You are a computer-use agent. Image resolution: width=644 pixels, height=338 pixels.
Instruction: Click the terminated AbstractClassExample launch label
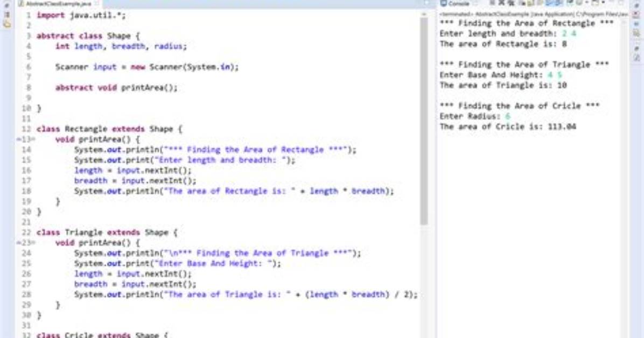coord(533,15)
